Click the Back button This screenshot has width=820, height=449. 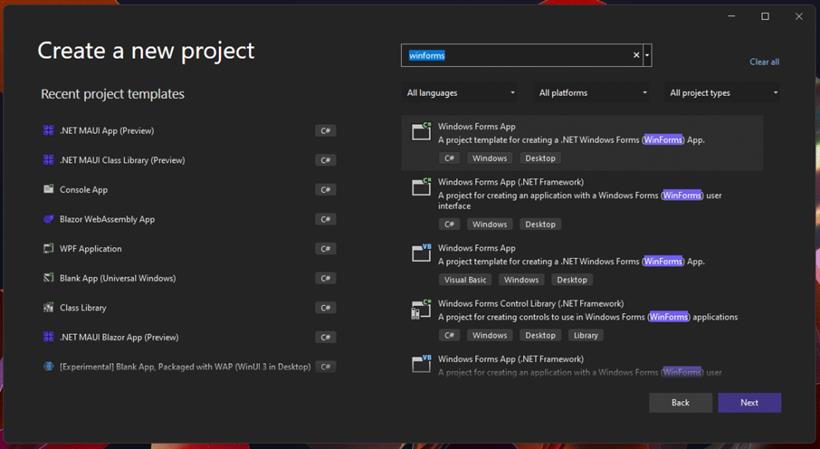pyautogui.click(x=680, y=402)
